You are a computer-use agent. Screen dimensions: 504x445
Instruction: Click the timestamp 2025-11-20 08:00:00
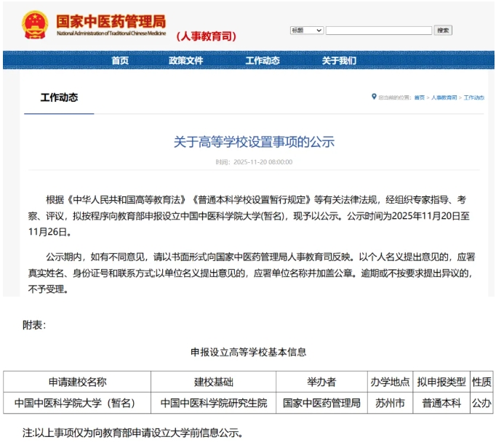(x=263, y=162)
